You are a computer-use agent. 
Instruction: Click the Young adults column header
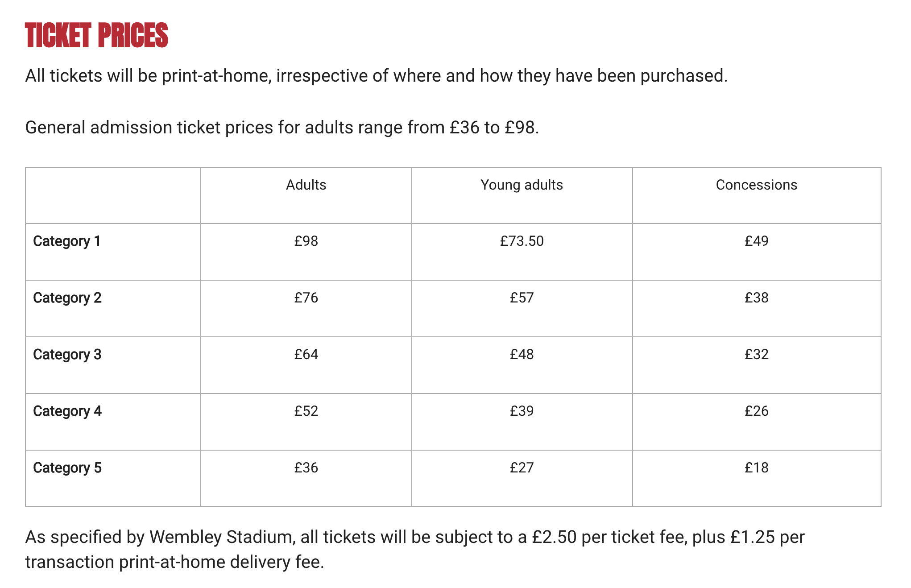522,185
